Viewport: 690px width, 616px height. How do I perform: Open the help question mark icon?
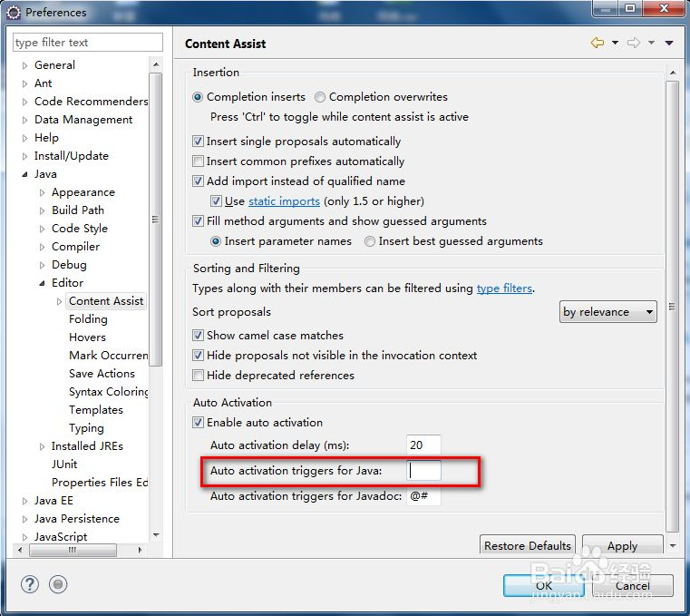pos(30,584)
